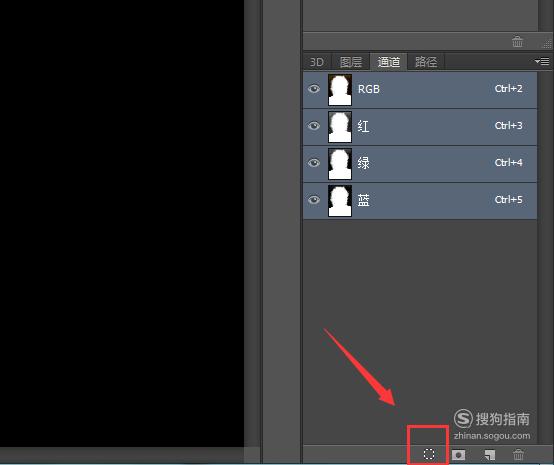Click the 蓝 channel name
This screenshot has height=465, width=554.
click(x=364, y=200)
